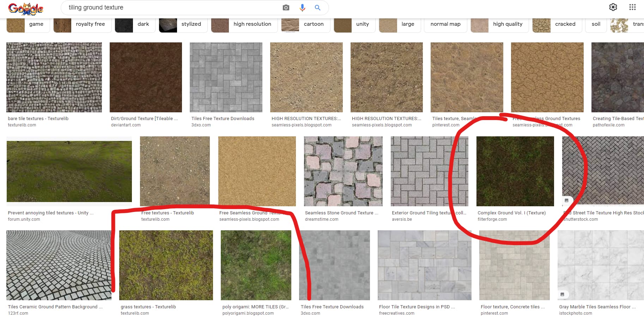Open the Free textures Texturelib gravel thumbnail

click(x=175, y=171)
